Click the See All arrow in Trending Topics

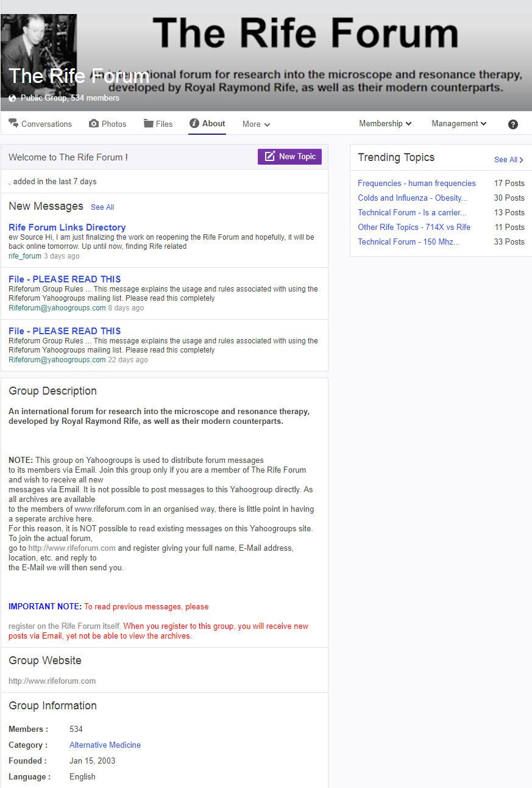point(522,160)
